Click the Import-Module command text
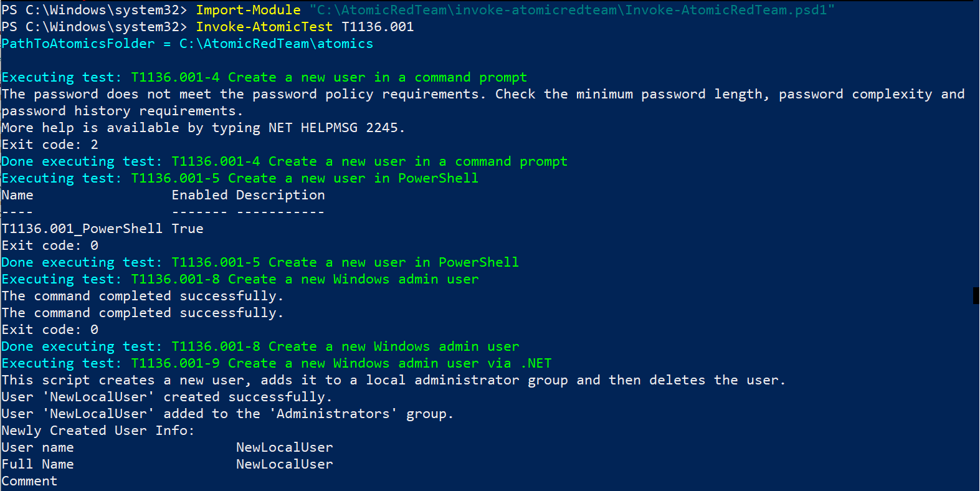This screenshot has width=980, height=491. [x=248, y=10]
